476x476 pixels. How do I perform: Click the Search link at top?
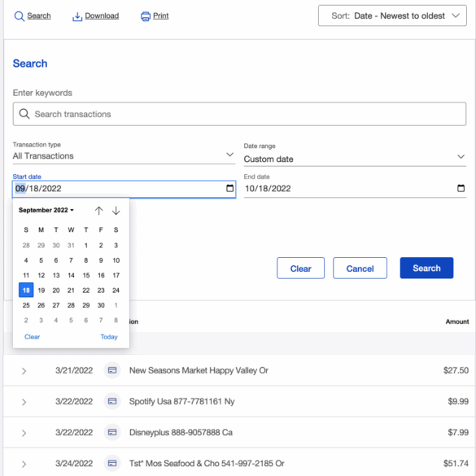pos(39,15)
